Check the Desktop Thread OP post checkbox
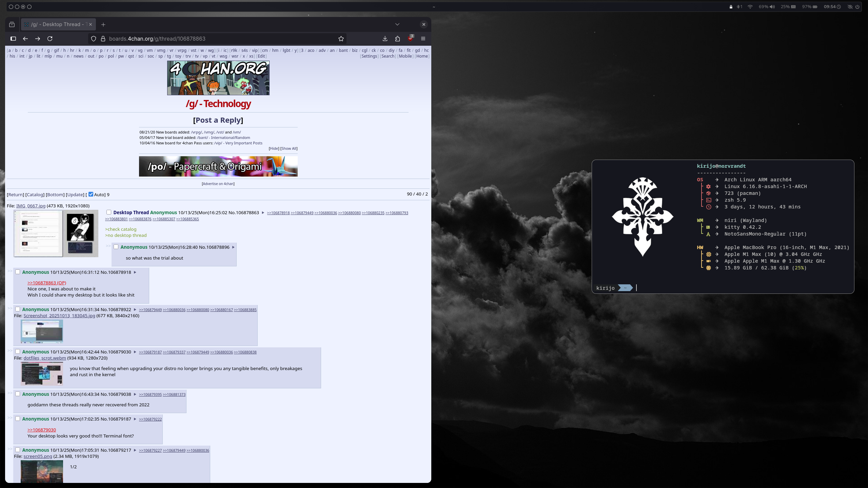This screenshot has height=488, width=868. click(109, 212)
